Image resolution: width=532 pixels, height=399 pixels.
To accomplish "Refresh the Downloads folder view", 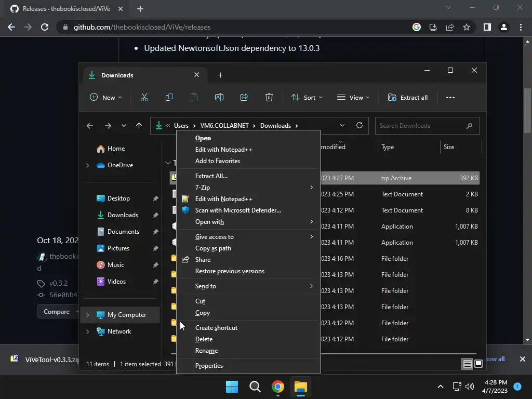I will 360,126.
